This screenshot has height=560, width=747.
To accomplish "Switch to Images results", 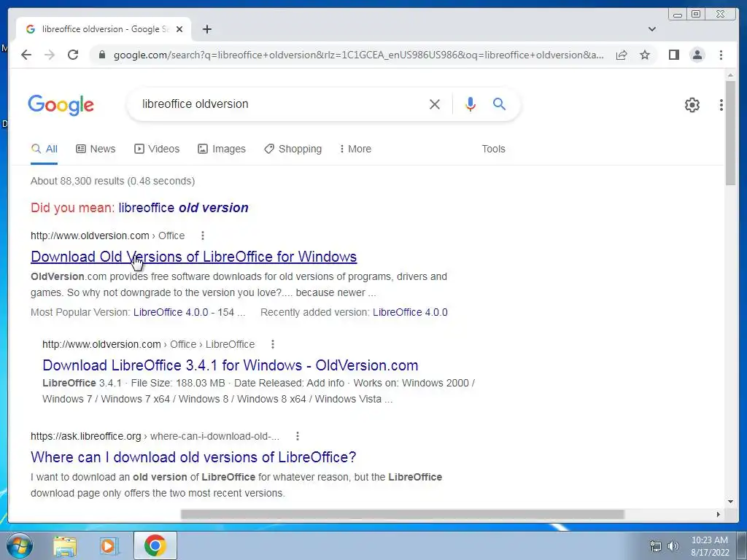I will click(x=222, y=149).
